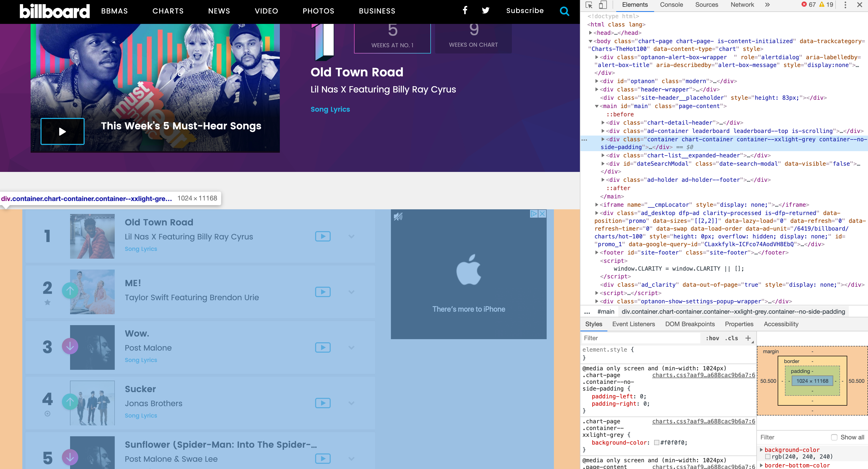Viewport: 868px width, 469px height.
Task: Add new style rule plus icon
Action: click(748, 338)
